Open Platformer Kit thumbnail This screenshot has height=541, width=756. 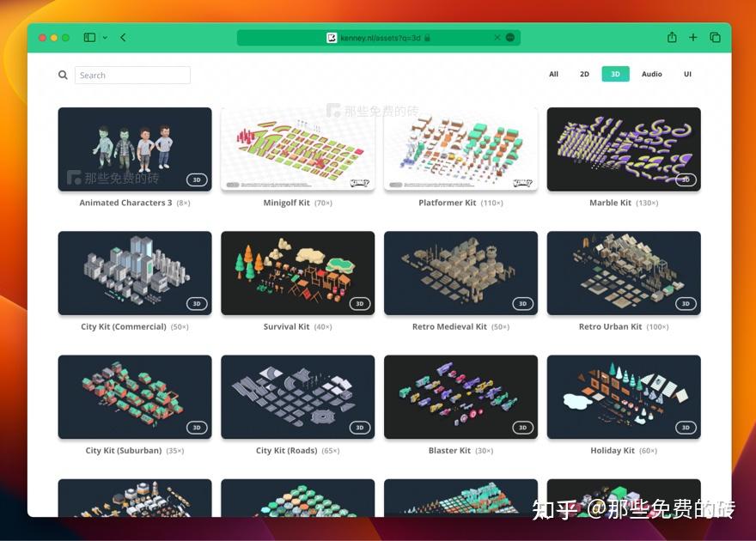pos(460,149)
